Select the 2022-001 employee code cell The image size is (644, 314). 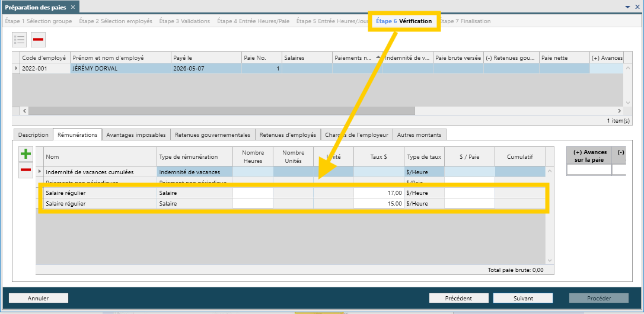[x=45, y=69]
